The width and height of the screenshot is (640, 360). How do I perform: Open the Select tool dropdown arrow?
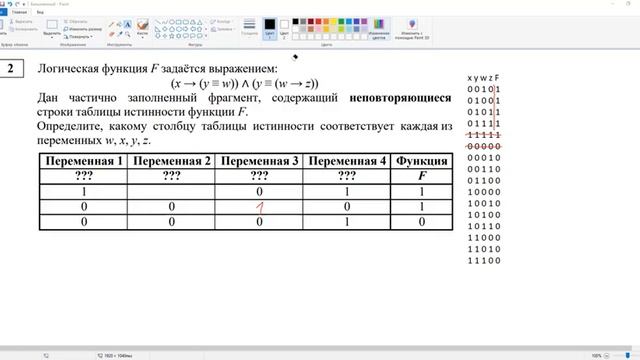[52, 38]
